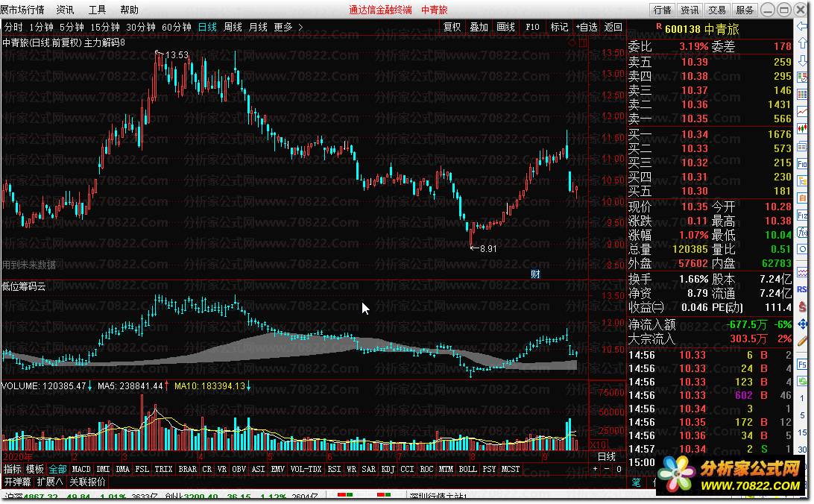
Task: Open the 工具 menu
Action: [97, 10]
